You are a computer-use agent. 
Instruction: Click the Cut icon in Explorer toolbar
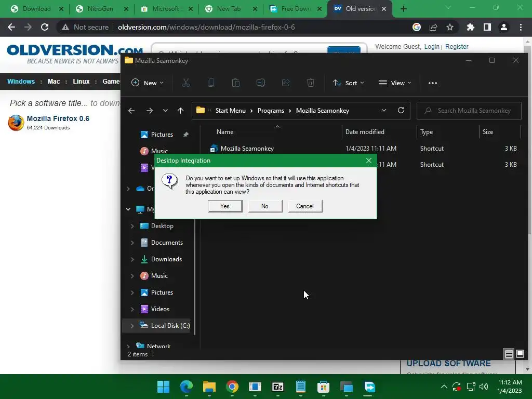[186, 83]
